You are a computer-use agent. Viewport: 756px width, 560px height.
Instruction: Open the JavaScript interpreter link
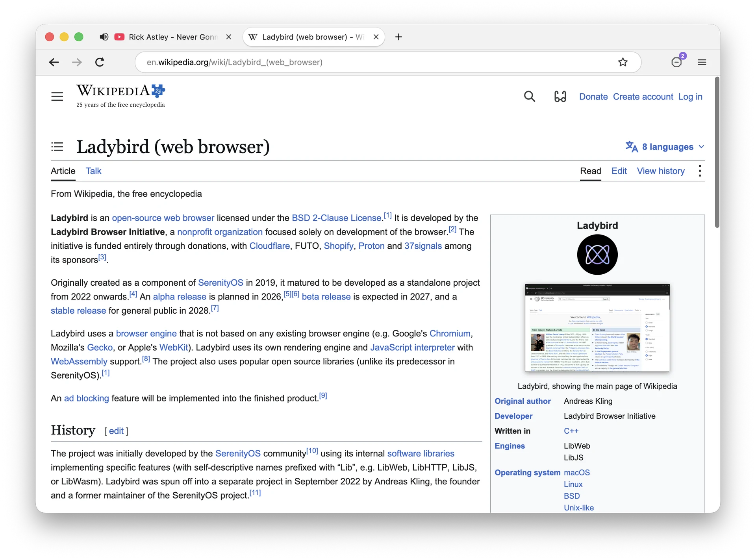(412, 347)
